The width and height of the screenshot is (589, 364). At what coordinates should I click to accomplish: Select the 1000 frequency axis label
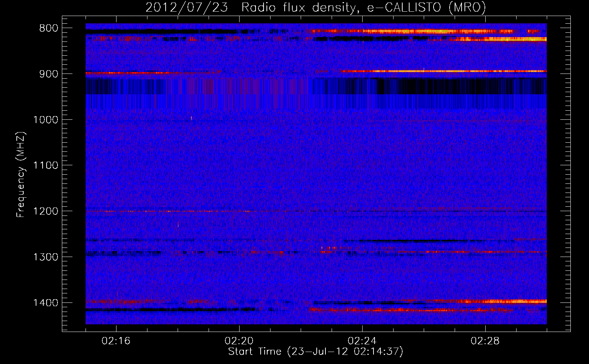46,120
